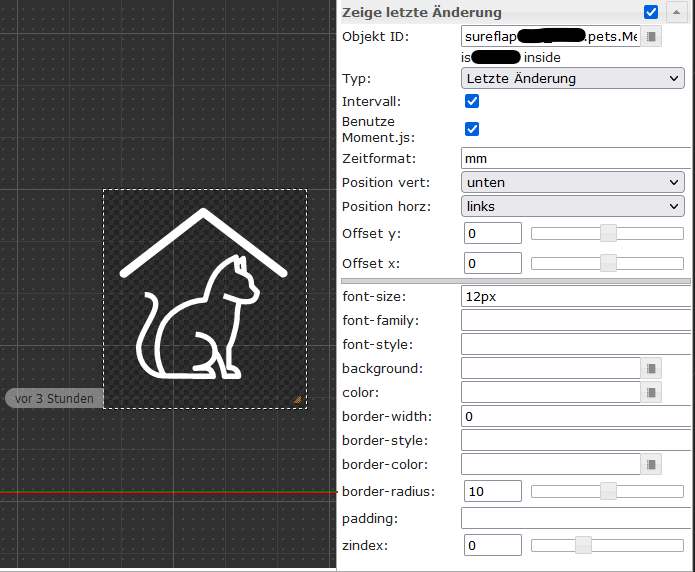Expand the Position vert dropdown
This screenshot has width=695, height=572.
pos(572,182)
